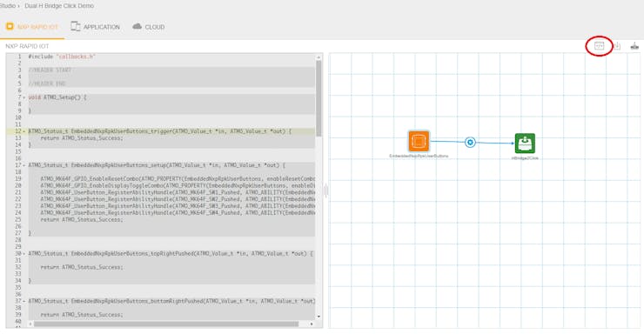Click the line number 29 gutter
The height and width of the screenshot is (334, 644).
pyautogui.click(x=17, y=247)
